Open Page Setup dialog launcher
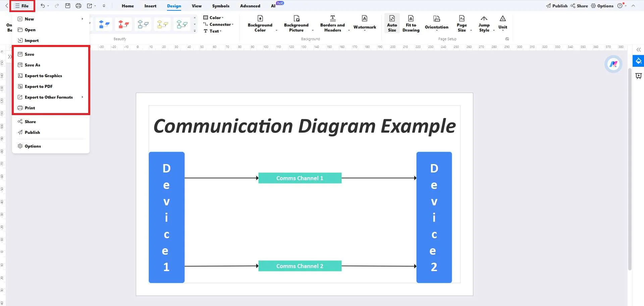644x306 pixels. coord(507,39)
